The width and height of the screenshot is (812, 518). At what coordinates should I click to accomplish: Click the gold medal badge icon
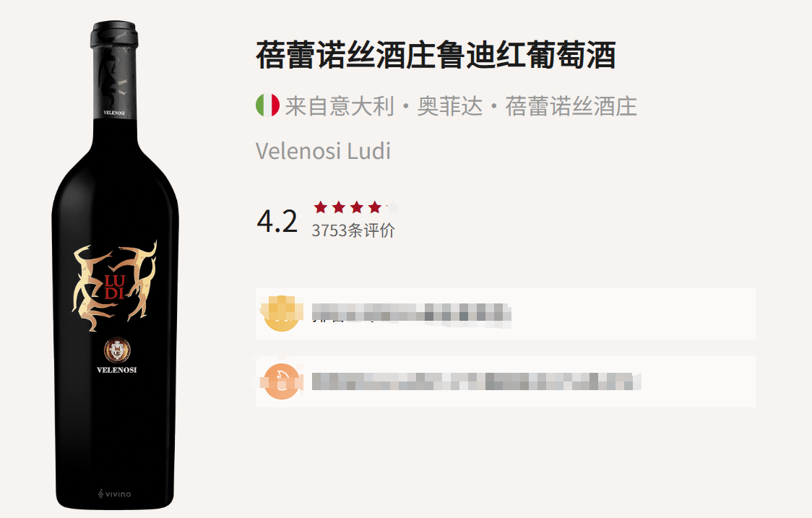pyautogui.click(x=281, y=314)
